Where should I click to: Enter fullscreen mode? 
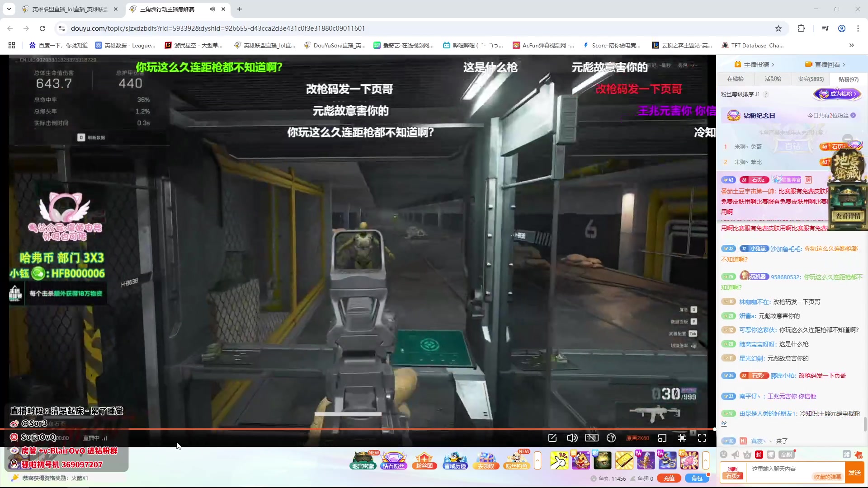[x=702, y=438]
